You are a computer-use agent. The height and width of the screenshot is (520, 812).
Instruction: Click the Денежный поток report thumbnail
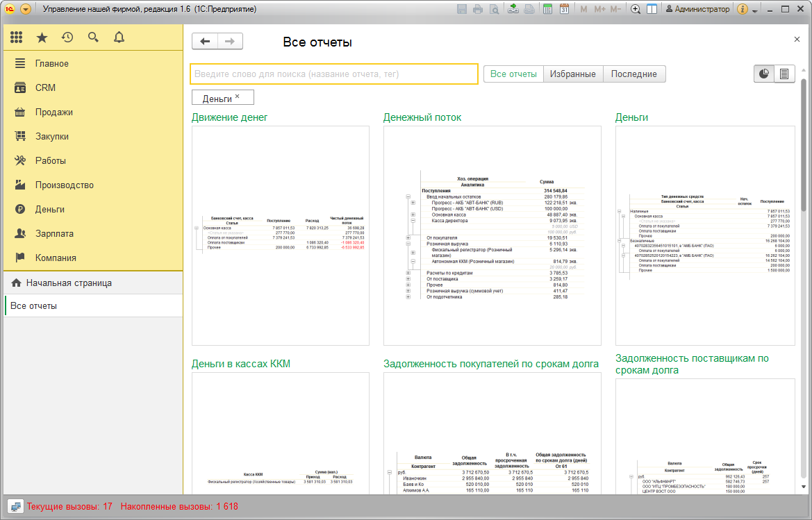tap(492, 236)
